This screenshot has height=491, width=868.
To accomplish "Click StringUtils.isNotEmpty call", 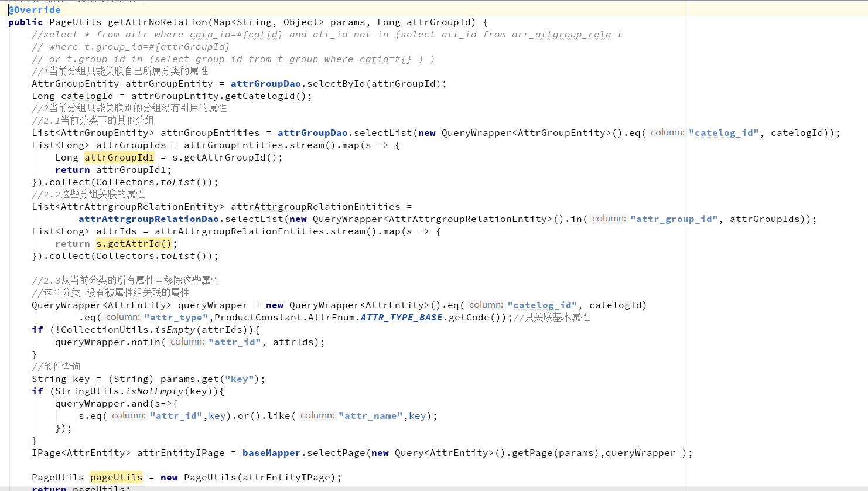I will (x=119, y=391).
